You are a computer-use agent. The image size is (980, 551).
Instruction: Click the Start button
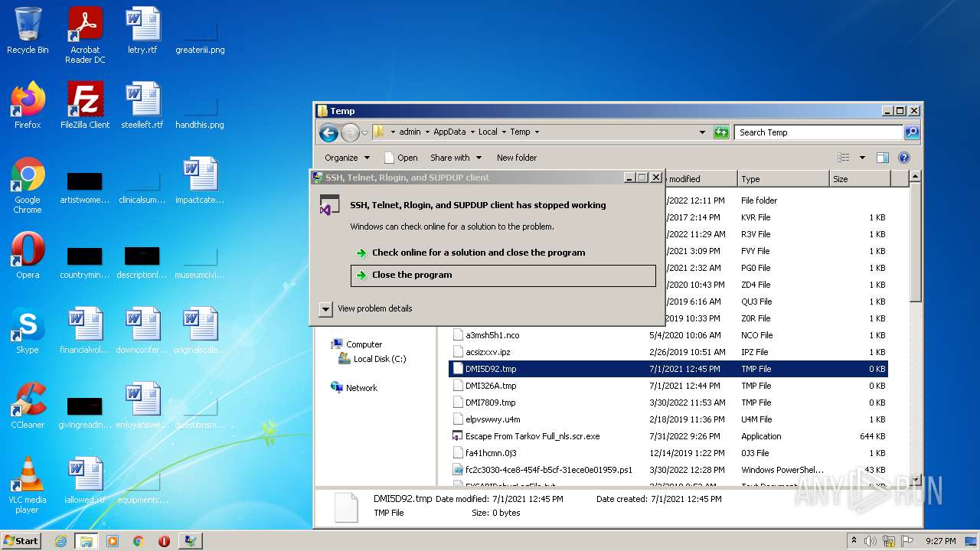coord(21,541)
